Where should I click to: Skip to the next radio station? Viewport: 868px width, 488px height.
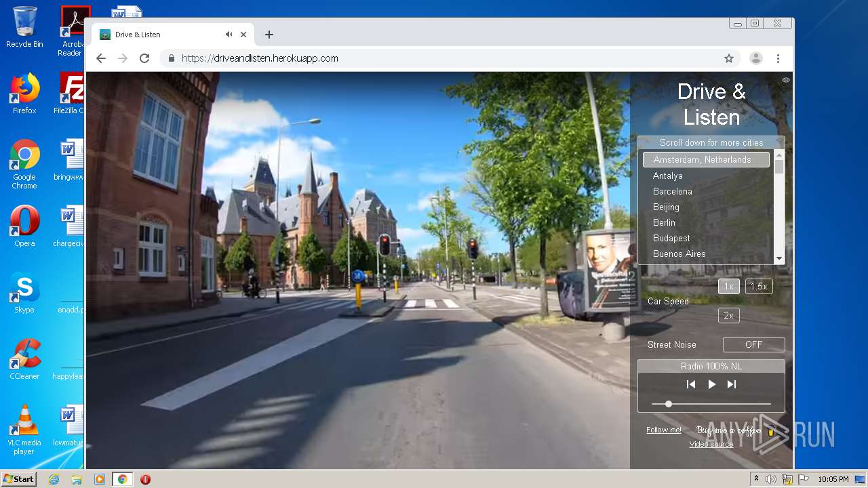pyautogui.click(x=732, y=384)
